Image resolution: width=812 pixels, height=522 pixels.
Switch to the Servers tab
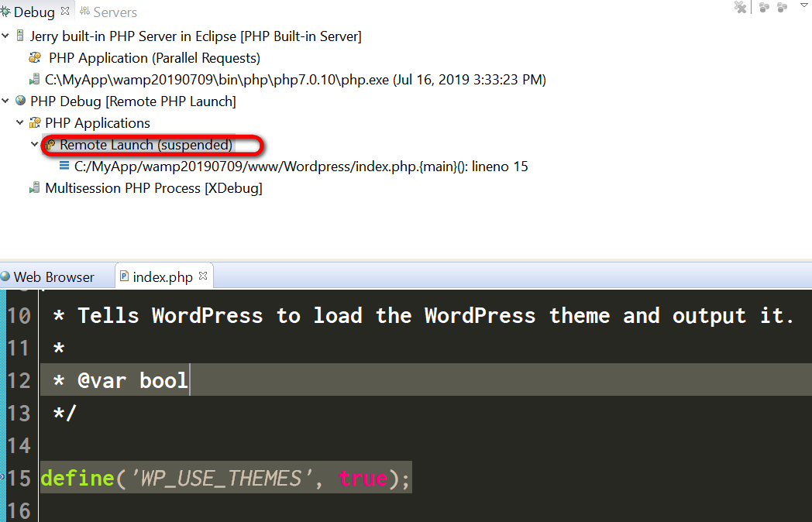(115, 12)
